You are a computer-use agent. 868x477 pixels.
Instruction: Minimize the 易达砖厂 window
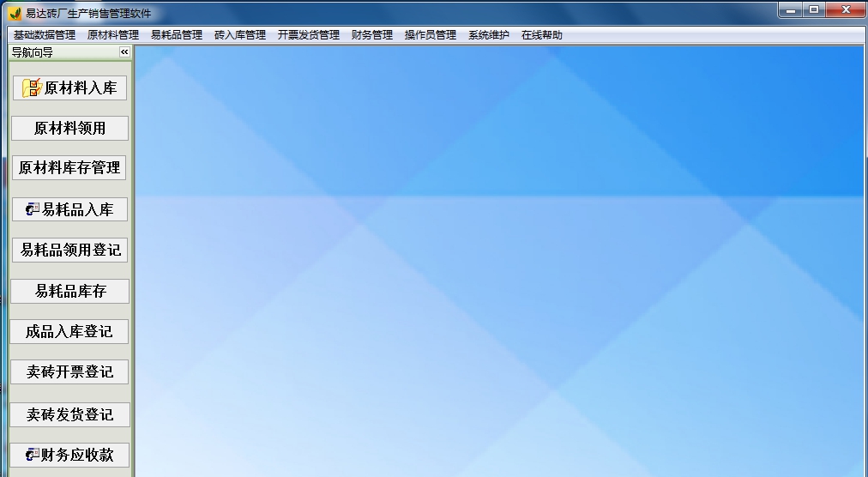coord(791,10)
